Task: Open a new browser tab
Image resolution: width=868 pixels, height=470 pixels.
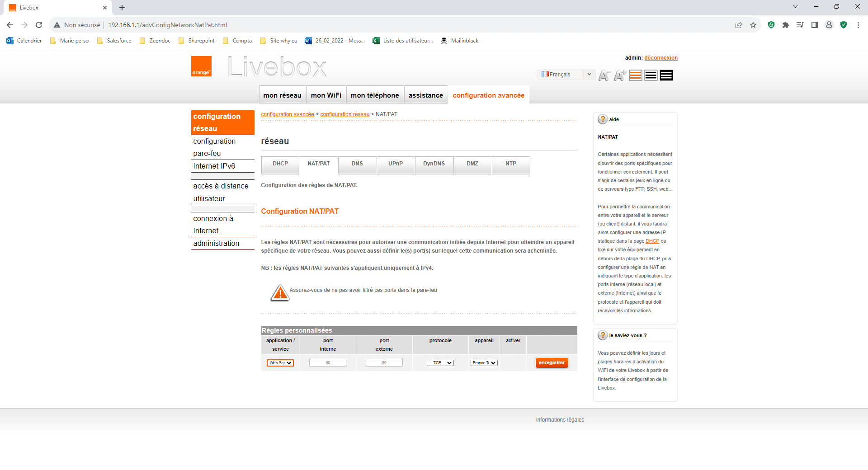Action: pos(122,8)
